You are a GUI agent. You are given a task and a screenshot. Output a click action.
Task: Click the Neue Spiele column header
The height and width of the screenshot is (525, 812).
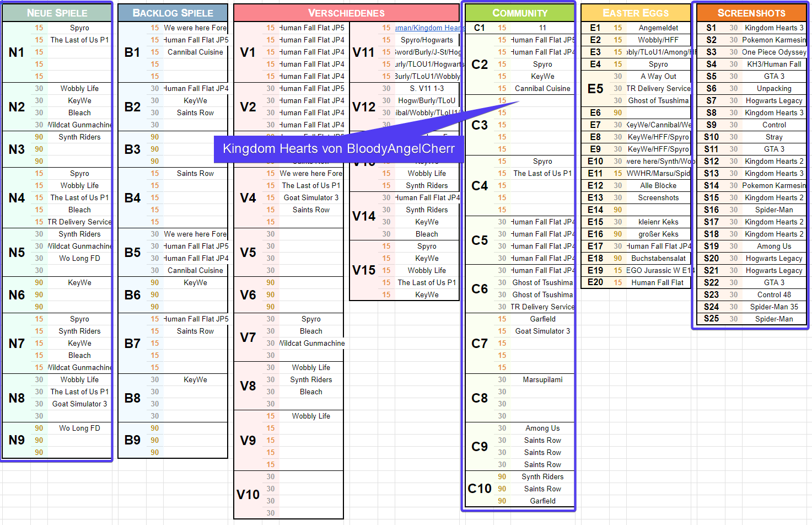57,13
